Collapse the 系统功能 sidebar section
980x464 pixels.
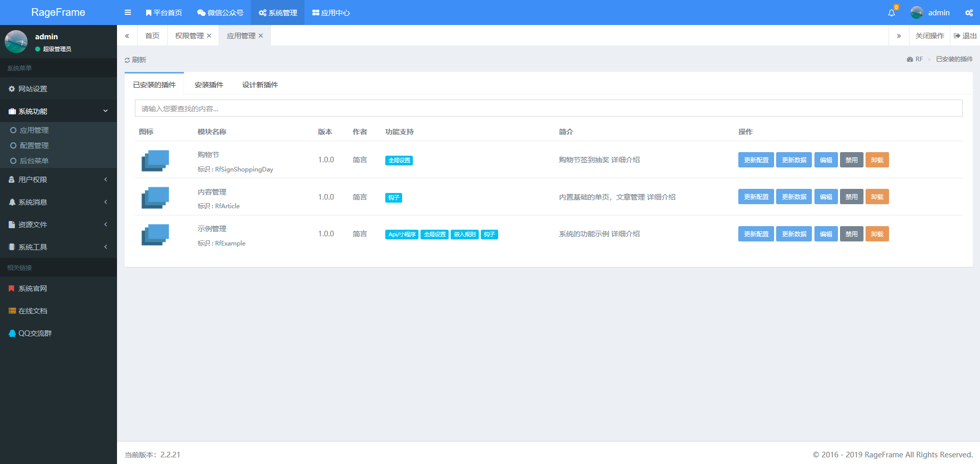pyautogui.click(x=58, y=111)
